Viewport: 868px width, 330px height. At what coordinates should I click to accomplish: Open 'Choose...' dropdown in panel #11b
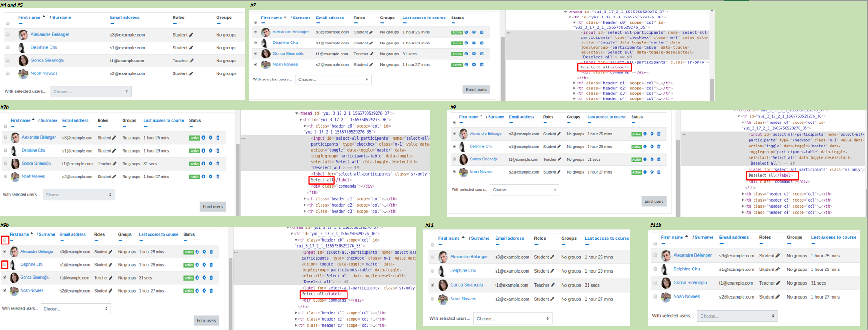(x=737, y=316)
